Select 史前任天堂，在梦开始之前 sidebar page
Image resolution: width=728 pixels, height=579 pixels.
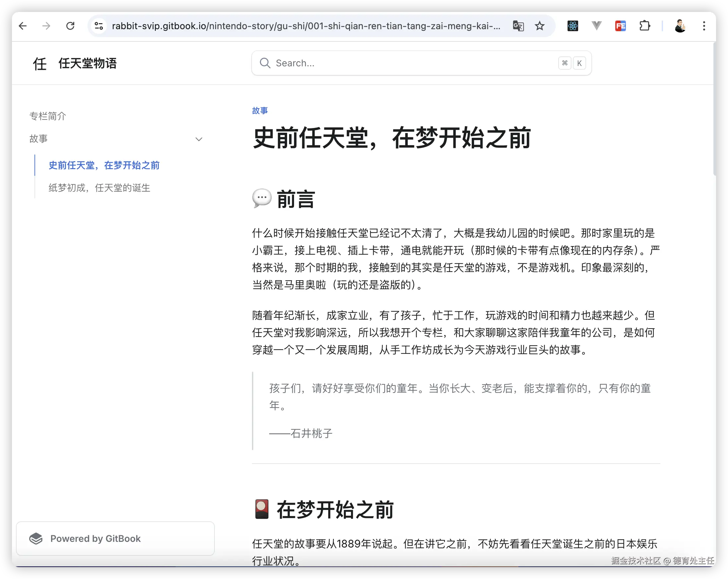click(104, 165)
